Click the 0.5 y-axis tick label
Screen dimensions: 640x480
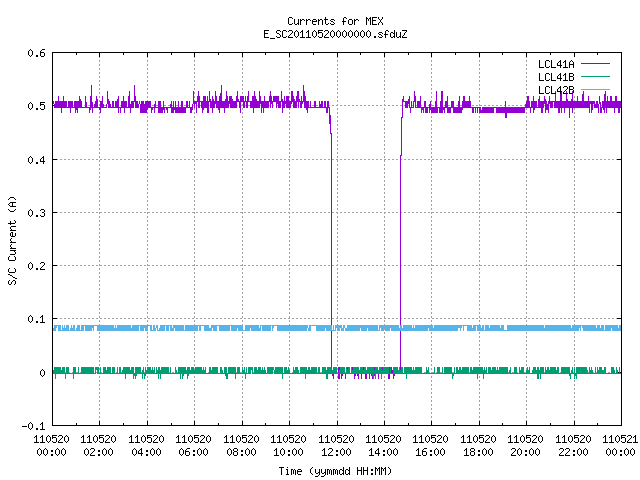(x=36, y=106)
